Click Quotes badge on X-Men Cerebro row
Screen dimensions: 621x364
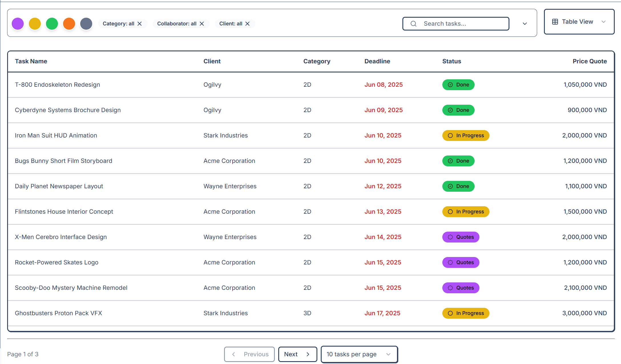461,237
